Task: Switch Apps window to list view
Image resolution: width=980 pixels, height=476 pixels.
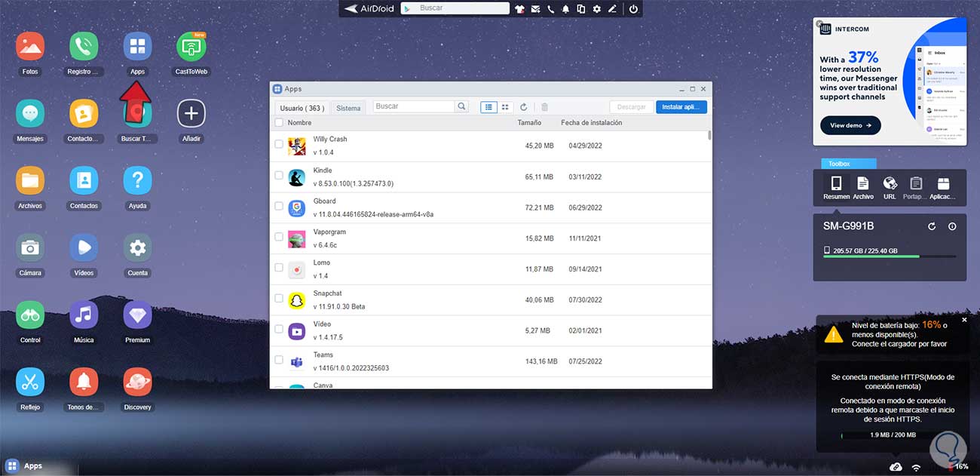Action: point(488,107)
